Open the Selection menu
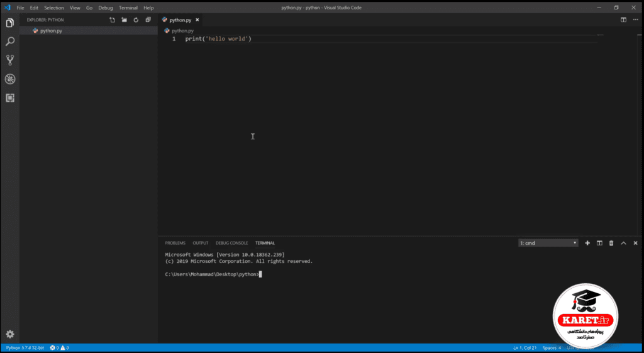 54,8
